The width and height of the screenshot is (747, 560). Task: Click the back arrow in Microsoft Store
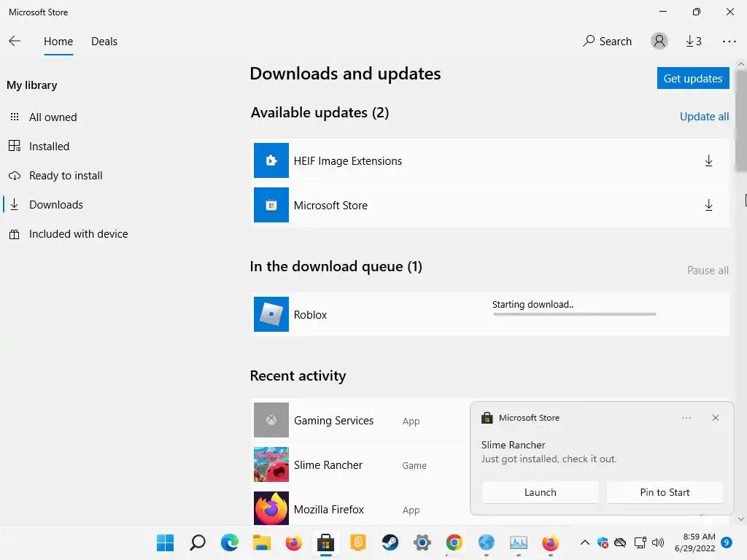[x=15, y=41]
